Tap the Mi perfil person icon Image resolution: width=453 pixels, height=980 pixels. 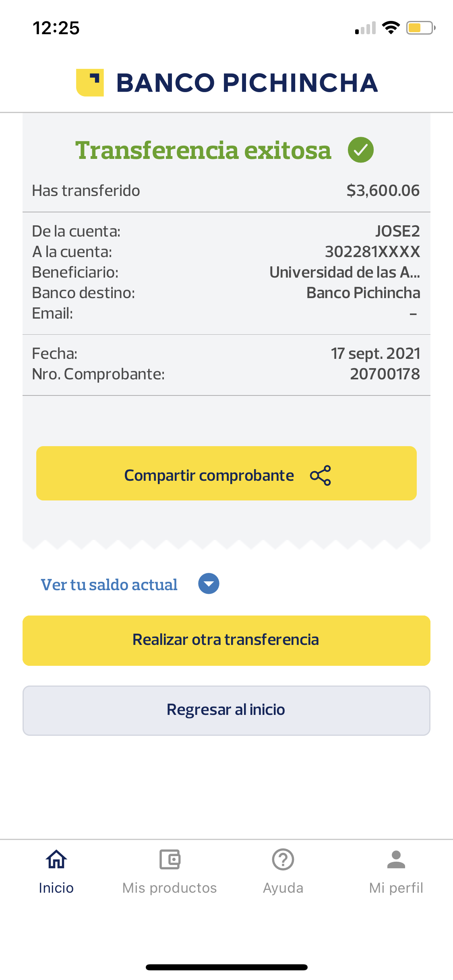point(396,860)
